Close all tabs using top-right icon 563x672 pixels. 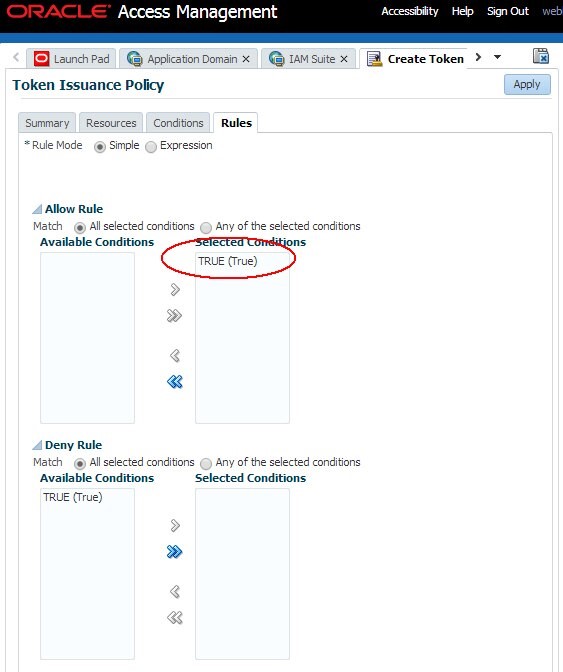pyautogui.click(x=541, y=56)
